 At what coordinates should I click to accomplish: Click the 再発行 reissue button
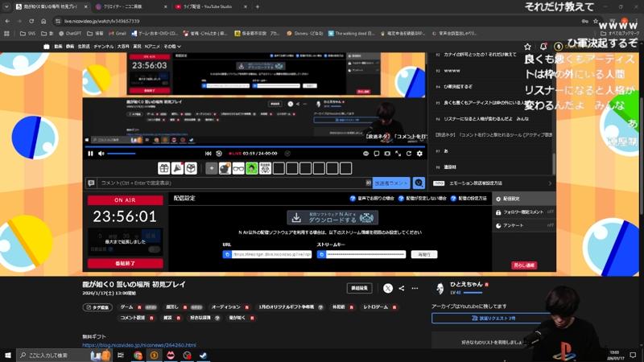424,254
